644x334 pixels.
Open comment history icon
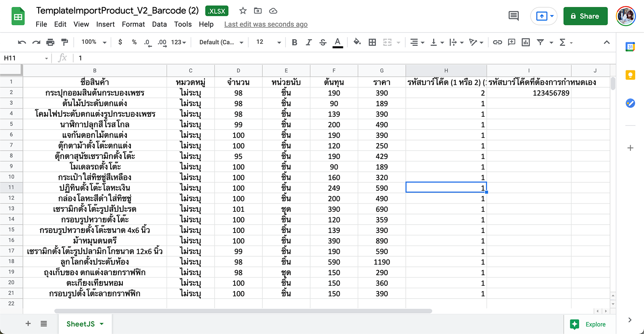(514, 16)
